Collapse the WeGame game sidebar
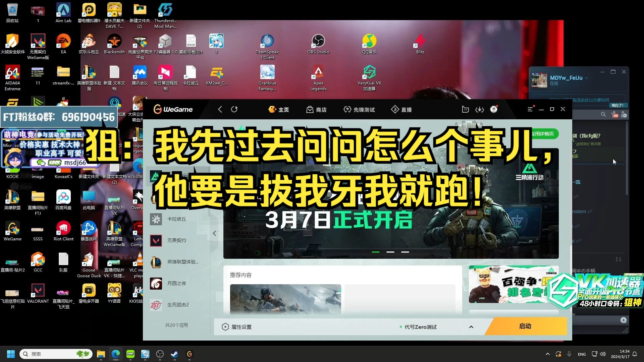Screen dimensions: 644x362 214,233
